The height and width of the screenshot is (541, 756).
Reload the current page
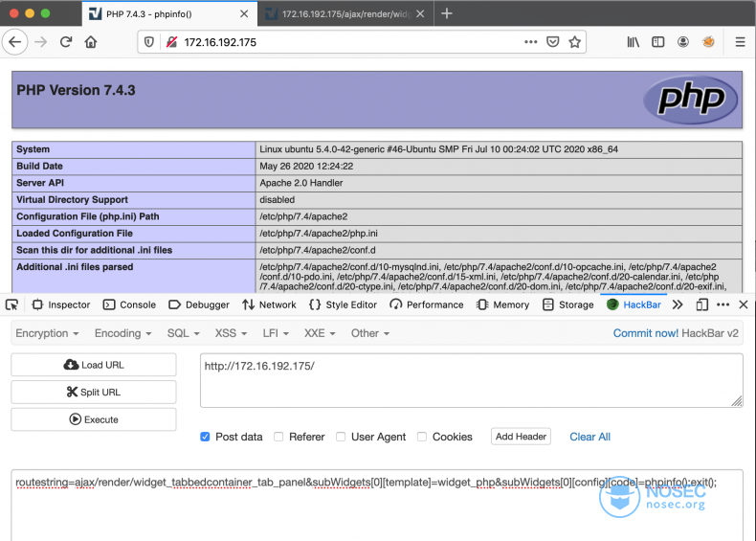66,42
